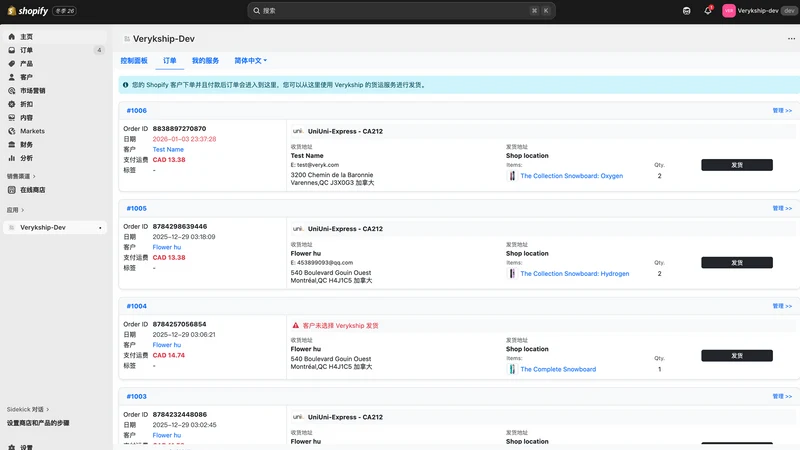Open Analytics chart icon in sidebar
The width and height of the screenshot is (800, 450).
(12, 158)
